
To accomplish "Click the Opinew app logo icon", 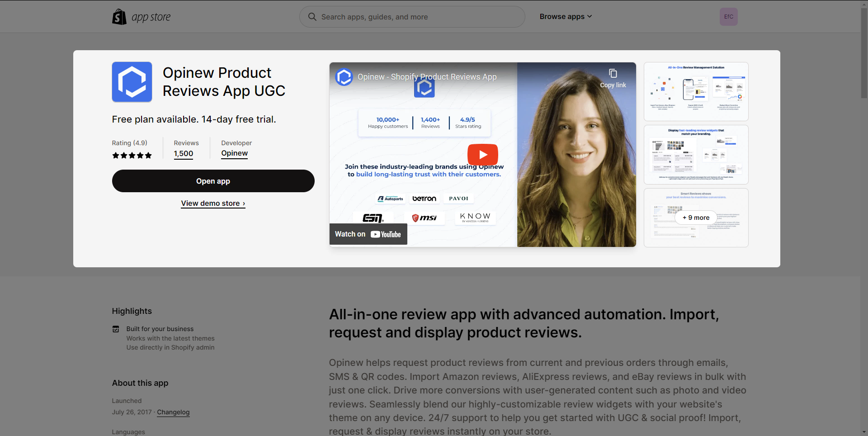I will (132, 82).
